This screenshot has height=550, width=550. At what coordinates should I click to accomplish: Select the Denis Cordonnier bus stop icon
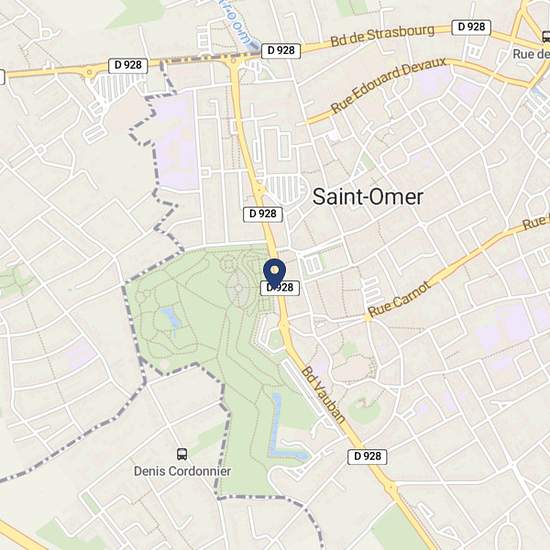point(182,454)
